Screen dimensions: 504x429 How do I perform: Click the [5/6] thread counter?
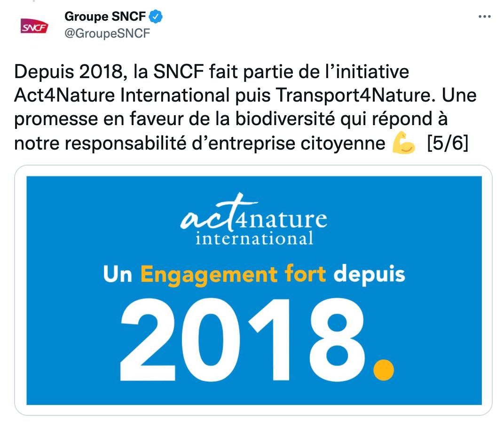click(447, 144)
